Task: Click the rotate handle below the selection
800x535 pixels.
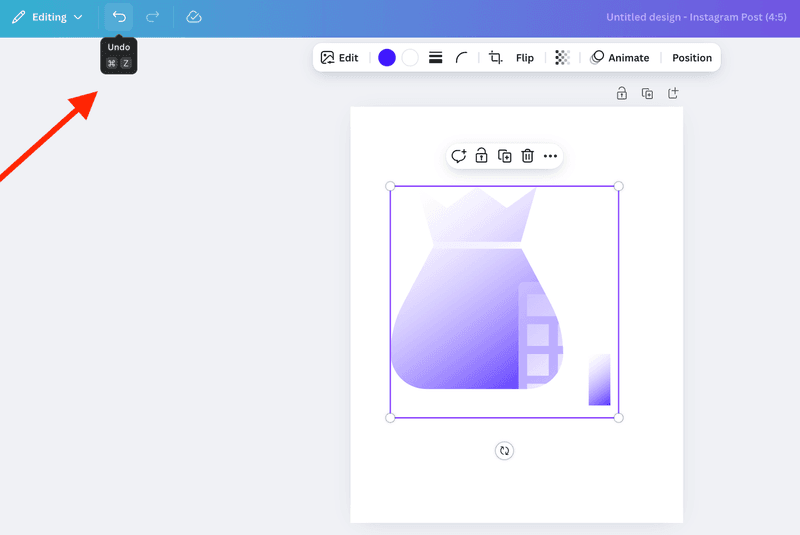Action: (504, 451)
